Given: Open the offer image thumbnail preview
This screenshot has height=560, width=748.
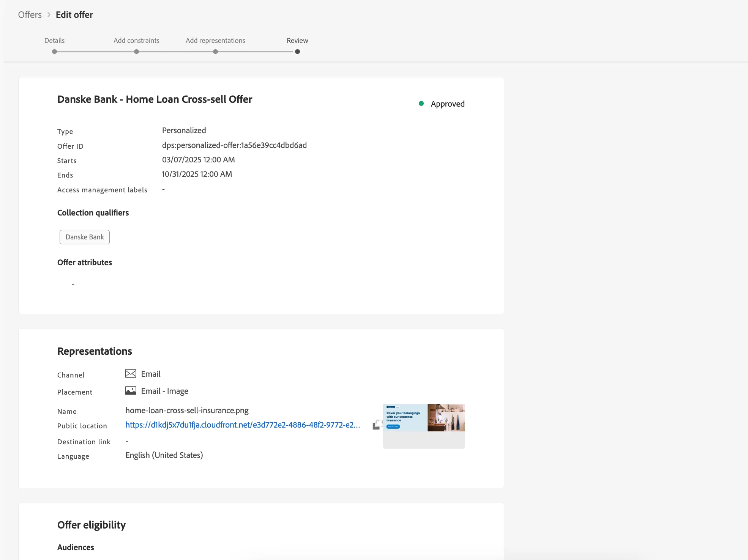Looking at the screenshot, I should 424,426.
